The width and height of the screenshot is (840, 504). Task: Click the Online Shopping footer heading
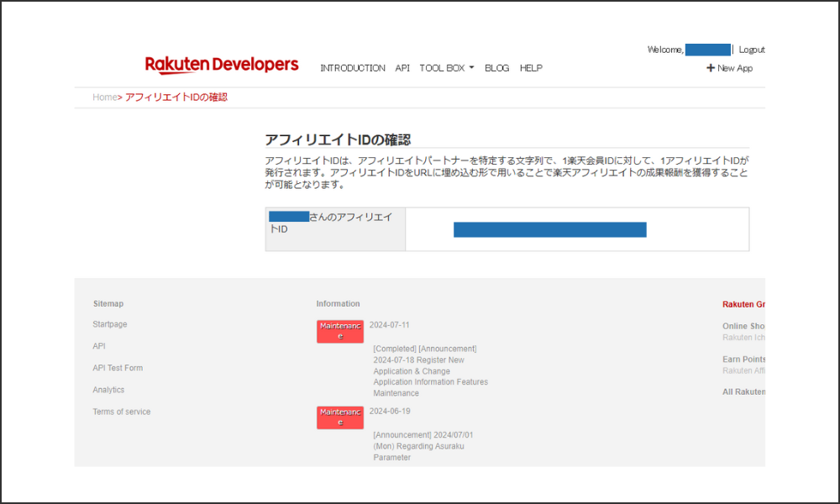743,326
